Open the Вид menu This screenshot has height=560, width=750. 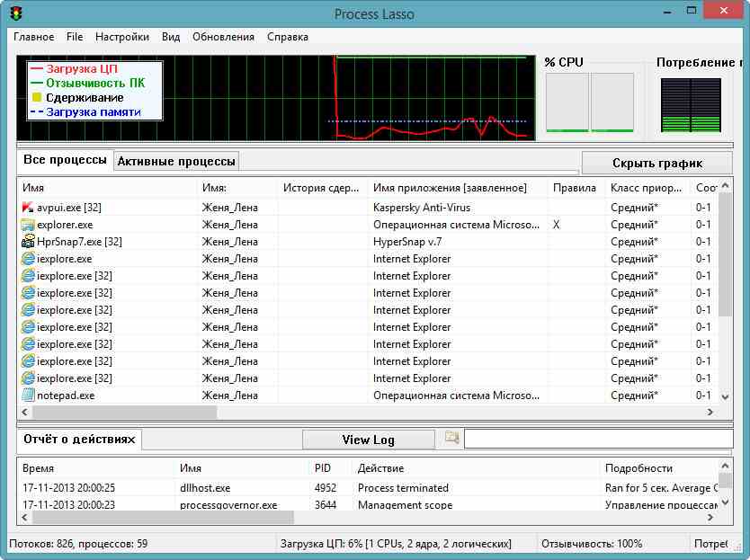171,37
